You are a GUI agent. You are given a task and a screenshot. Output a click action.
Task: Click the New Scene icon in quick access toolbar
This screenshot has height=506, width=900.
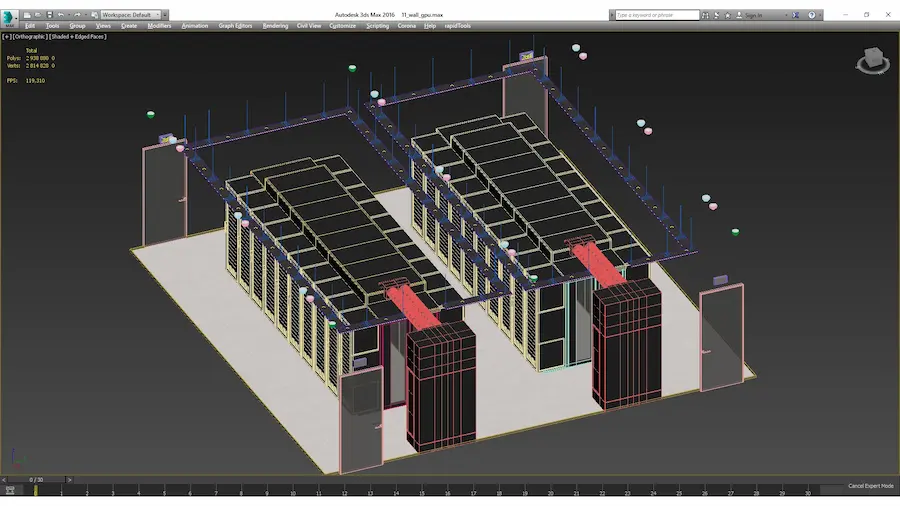26,15
